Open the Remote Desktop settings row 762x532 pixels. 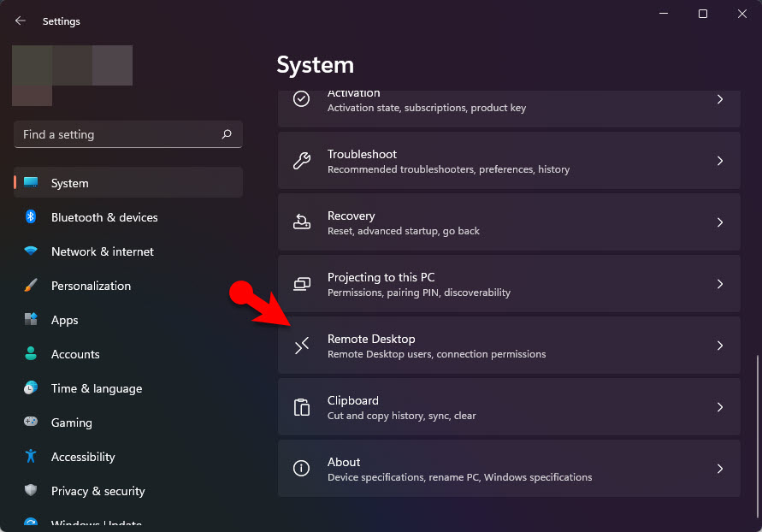click(509, 346)
